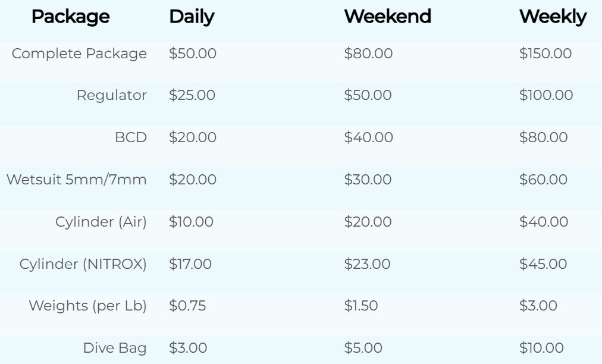Click the Weekly column header
This screenshot has width=602, height=364.
[553, 17]
